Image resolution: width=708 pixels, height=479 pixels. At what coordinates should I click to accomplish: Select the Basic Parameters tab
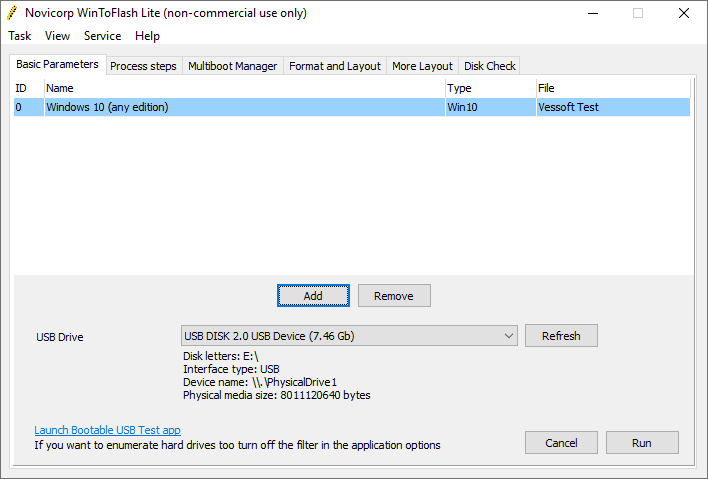[57, 64]
